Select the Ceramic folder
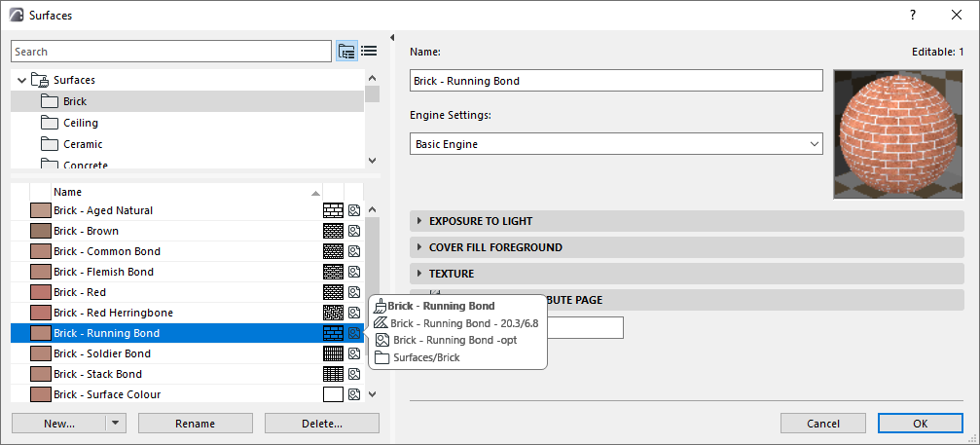980x445 pixels. 83,144
